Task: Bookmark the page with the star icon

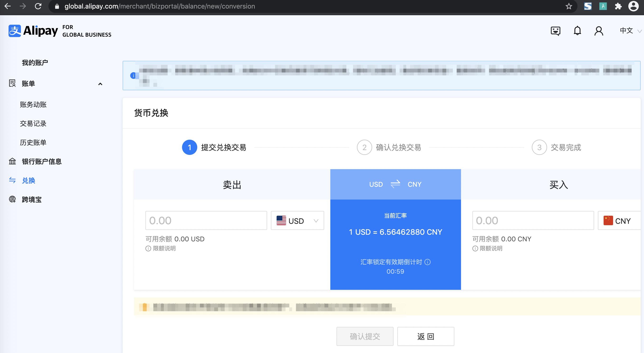Action: point(569,6)
